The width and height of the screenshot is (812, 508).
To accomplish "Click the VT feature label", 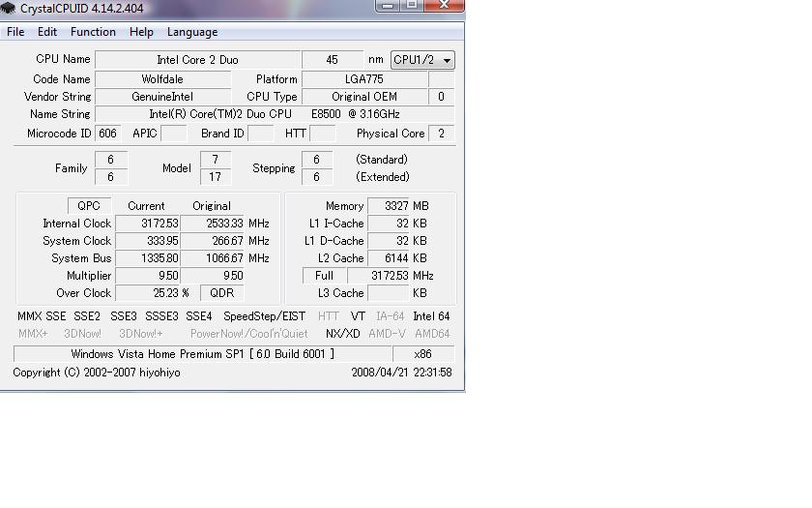I will point(358,316).
